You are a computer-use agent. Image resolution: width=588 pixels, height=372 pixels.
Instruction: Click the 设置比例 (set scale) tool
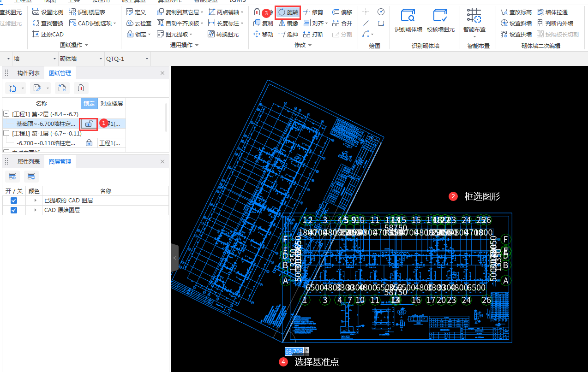pyautogui.click(x=48, y=12)
